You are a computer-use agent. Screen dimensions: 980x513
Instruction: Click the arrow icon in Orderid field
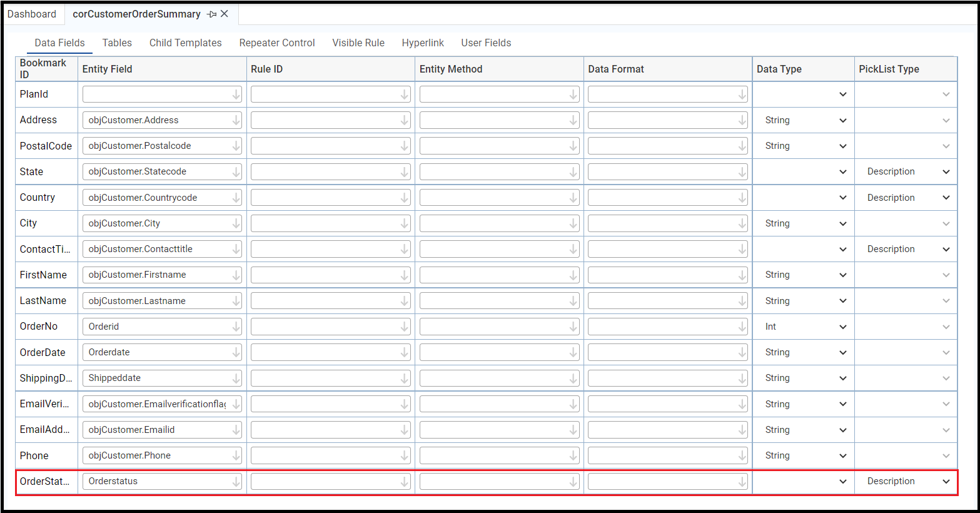tap(236, 327)
